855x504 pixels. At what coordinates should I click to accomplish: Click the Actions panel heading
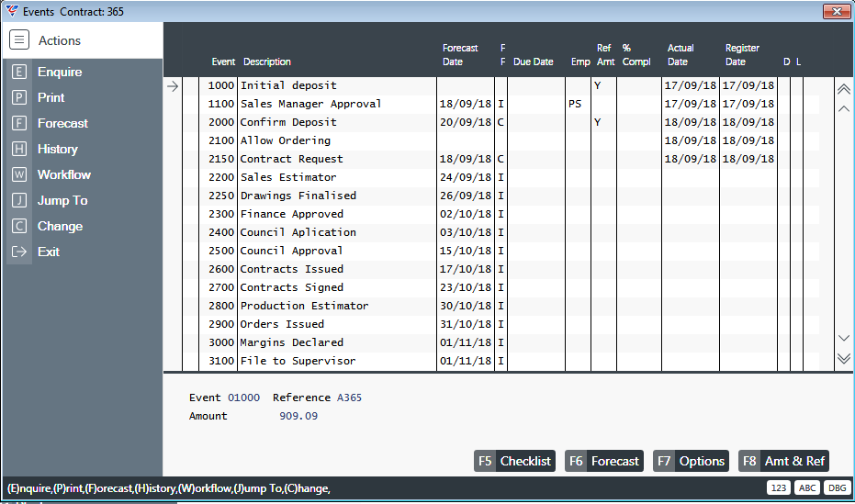(x=60, y=40)
